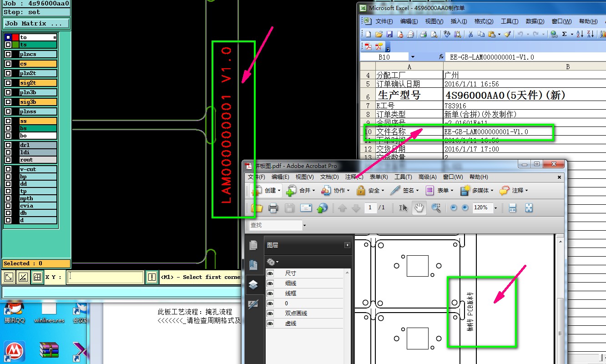The height and width of the screenshot is (364, 606).
Task: Choose Acrobat's Marquee Zoom tool
Action: tap(435, 208)
